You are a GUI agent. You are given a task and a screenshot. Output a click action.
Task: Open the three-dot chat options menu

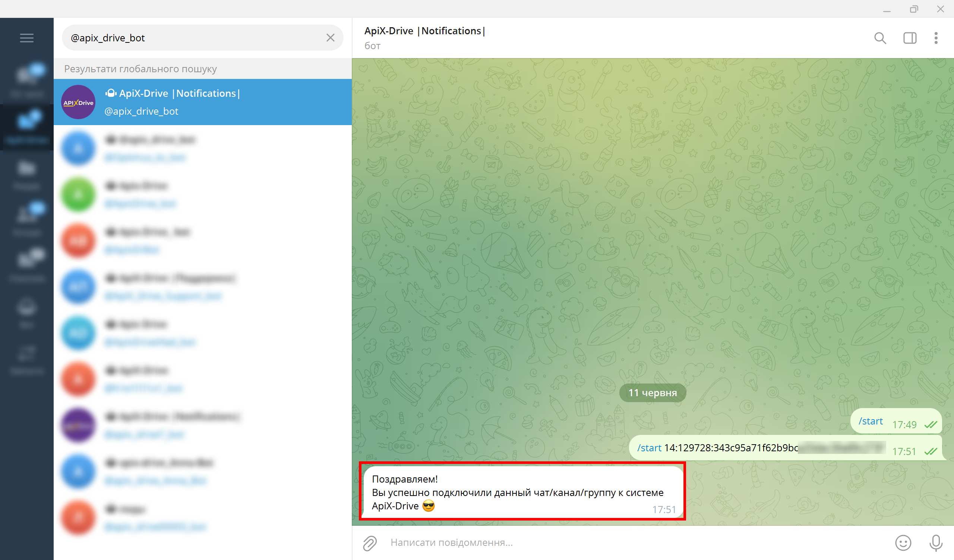pyautogui.click(x=936, y=38)
